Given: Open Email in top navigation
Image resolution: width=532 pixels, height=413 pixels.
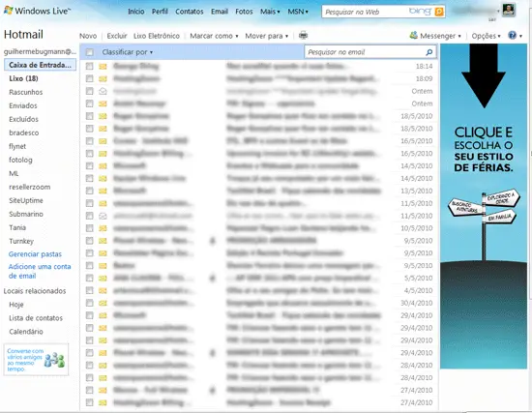Looking at the screenshot, I should click(x=220, y=12).
